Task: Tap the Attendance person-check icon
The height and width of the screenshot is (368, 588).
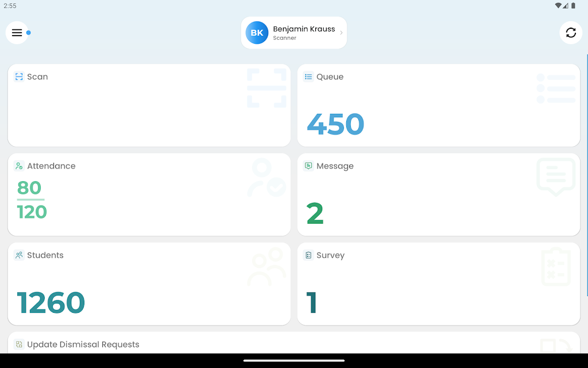Action: [19, 166]
